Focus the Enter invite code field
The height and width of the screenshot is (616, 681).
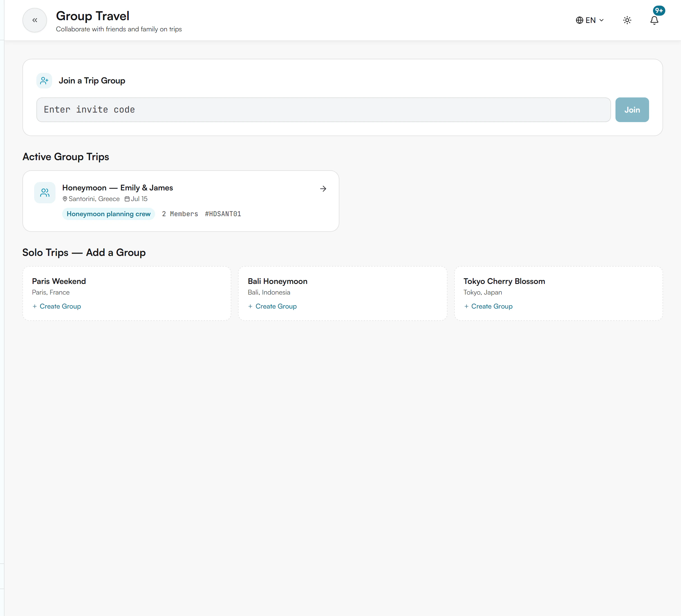(323, 110)
